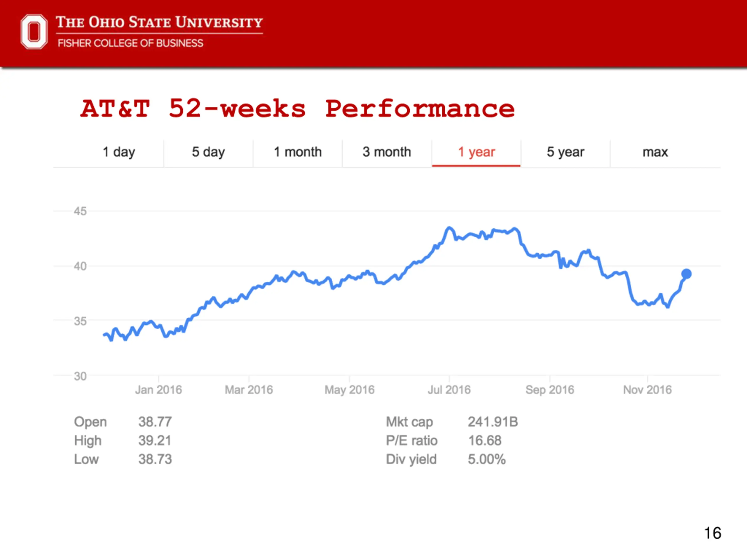
Task: Click the Jul 2016 axis label
Action: point(449,390)
